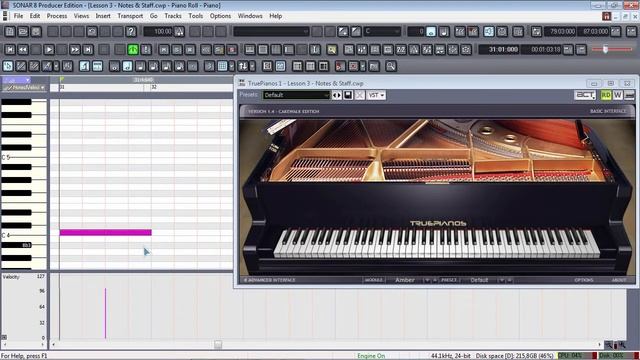This screenshot has height=360, width=640.
Task: Click the keyboard icon beside W button
Action: click(630, 95)
